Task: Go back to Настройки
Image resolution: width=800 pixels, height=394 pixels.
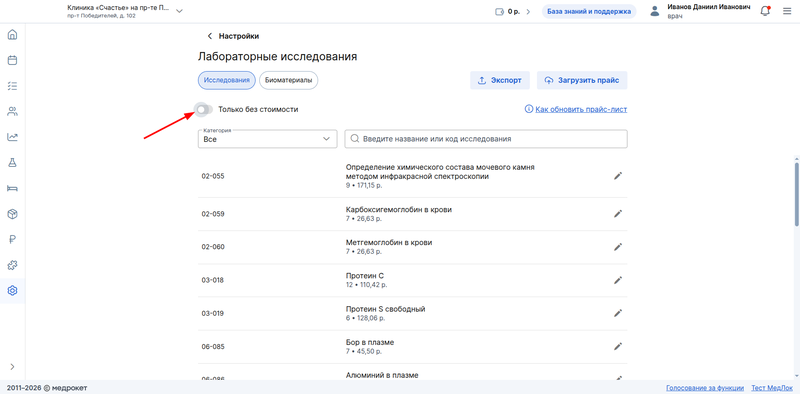Action: click(x=233, y=36)
